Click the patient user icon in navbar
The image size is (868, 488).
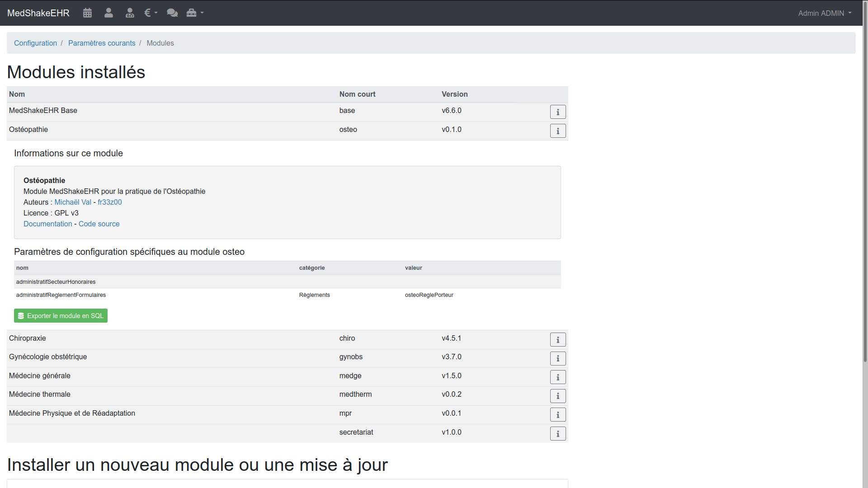pyautogui.click(x=108, y=13)
